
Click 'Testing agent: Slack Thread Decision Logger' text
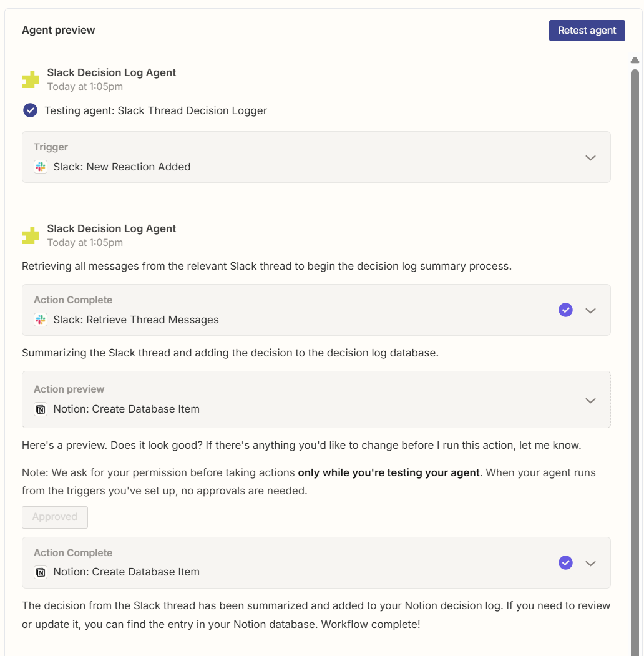pyautogui.click(x=155, y=111)
